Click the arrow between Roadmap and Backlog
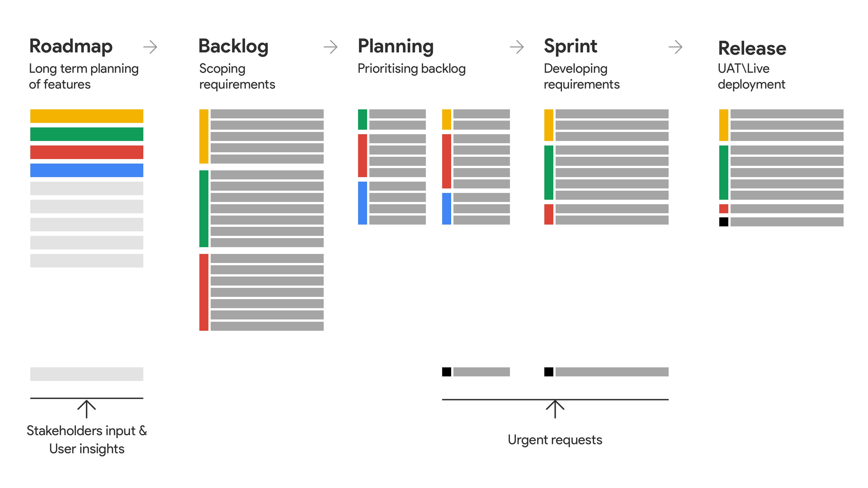Image resolution: width=868 pixels, height=488 pixels. [150, 47]
